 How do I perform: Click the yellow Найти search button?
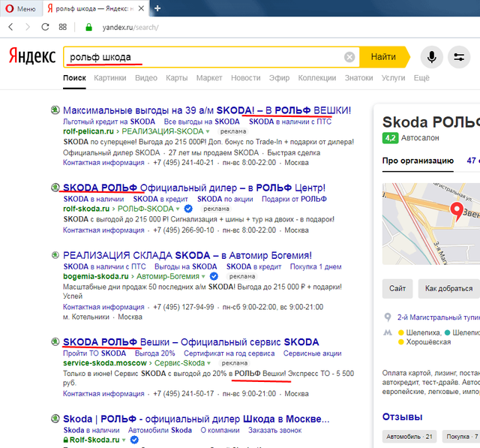coord(384,57)
